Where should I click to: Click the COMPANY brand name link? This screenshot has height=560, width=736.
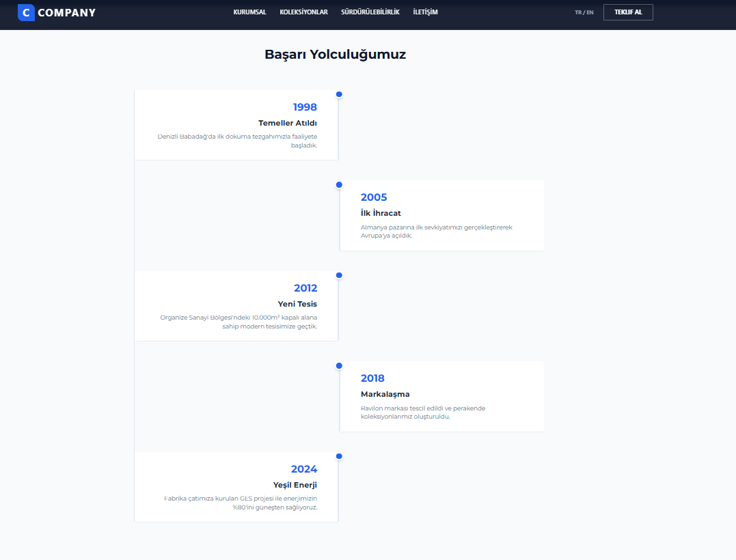[x=67, y=12]
